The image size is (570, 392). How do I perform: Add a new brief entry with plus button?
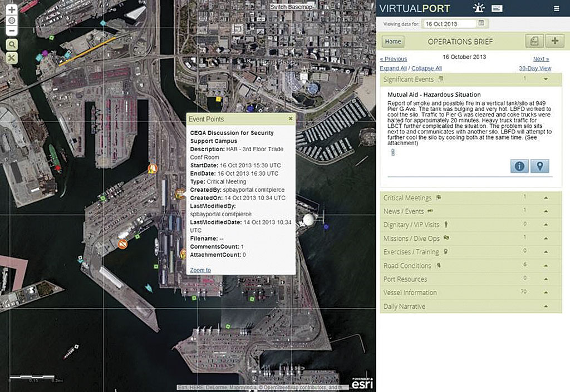coord(555,41)
